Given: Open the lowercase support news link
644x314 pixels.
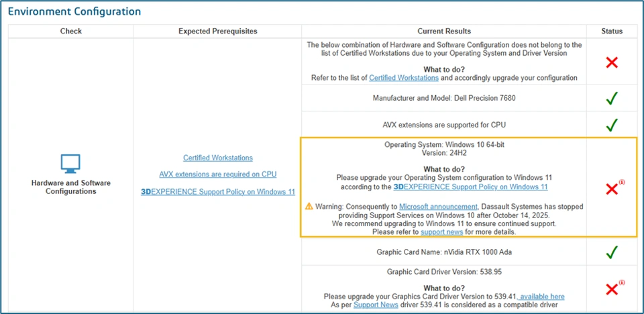Looking at the screenshot, I should [442, 231].
